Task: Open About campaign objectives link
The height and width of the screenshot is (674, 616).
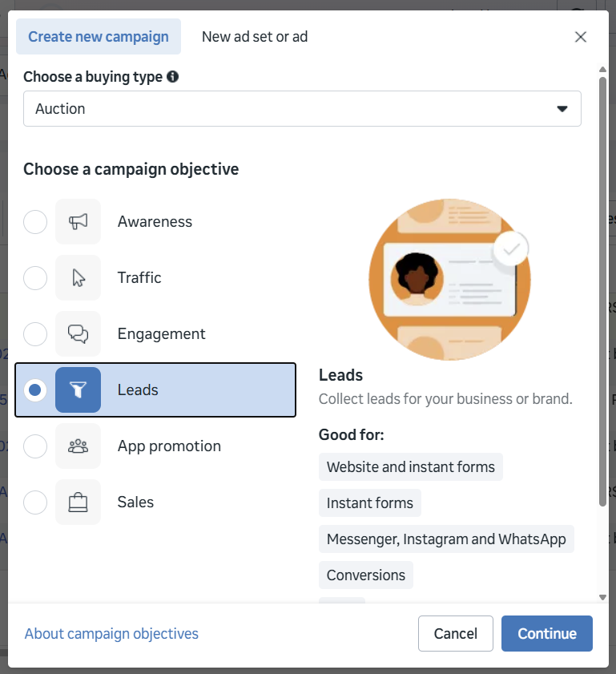Action: click(111, 634)
